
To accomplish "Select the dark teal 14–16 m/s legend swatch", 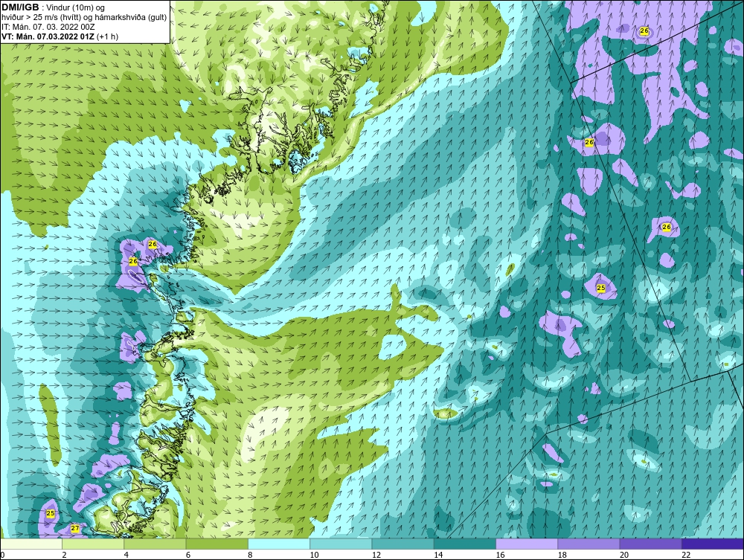I will pos(465,544).
